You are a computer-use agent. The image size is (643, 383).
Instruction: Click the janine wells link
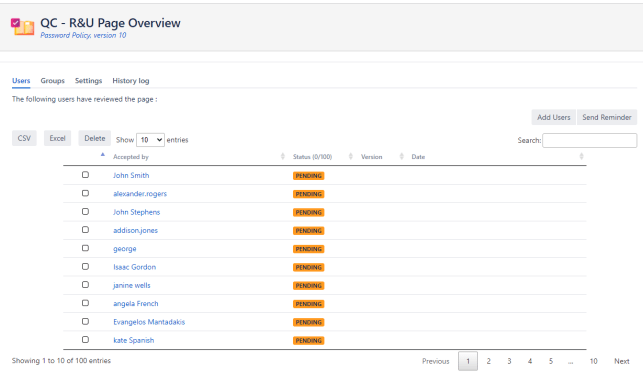coord(132,285)
